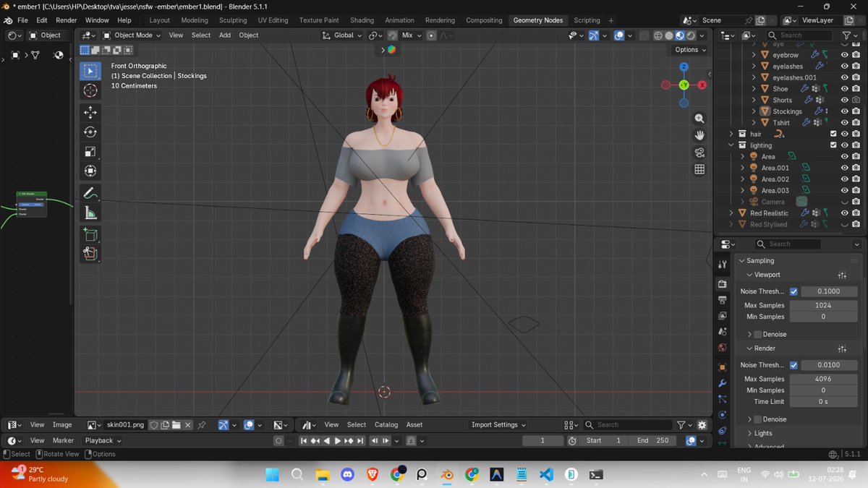Screen dimensions: 868x488
Task: Toggle visibility of Red Realistic collection
Action: [x=844, y=213]
